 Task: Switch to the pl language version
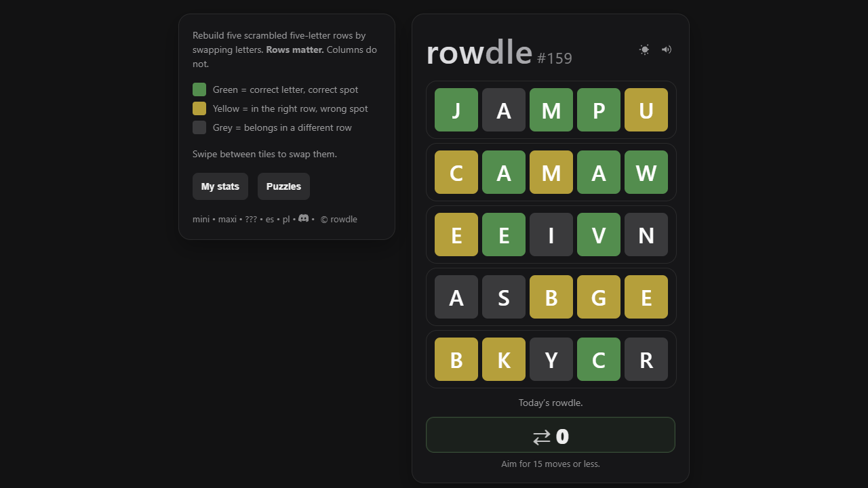[286, 220]
